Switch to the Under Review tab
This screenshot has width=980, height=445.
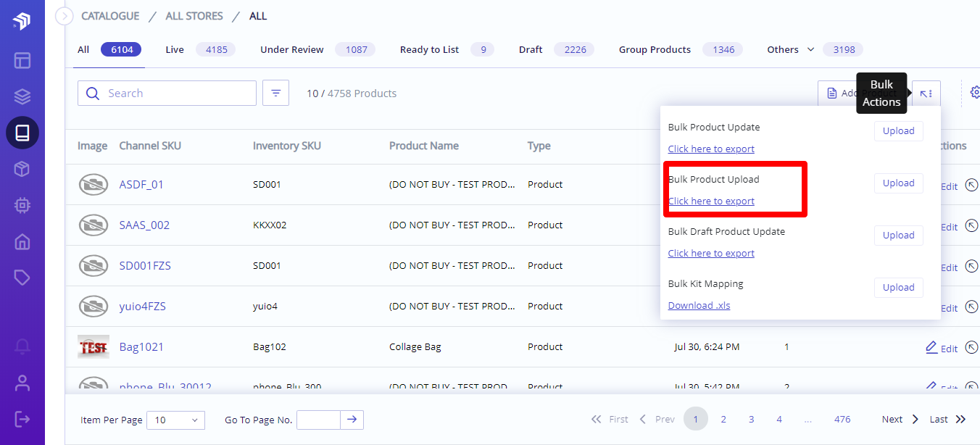[318, 49]
